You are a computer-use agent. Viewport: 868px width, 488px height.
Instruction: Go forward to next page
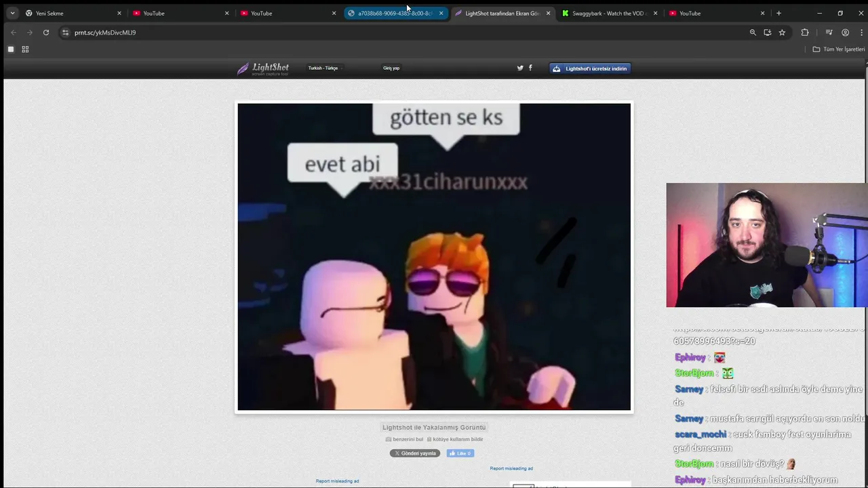tap(29, 33)
